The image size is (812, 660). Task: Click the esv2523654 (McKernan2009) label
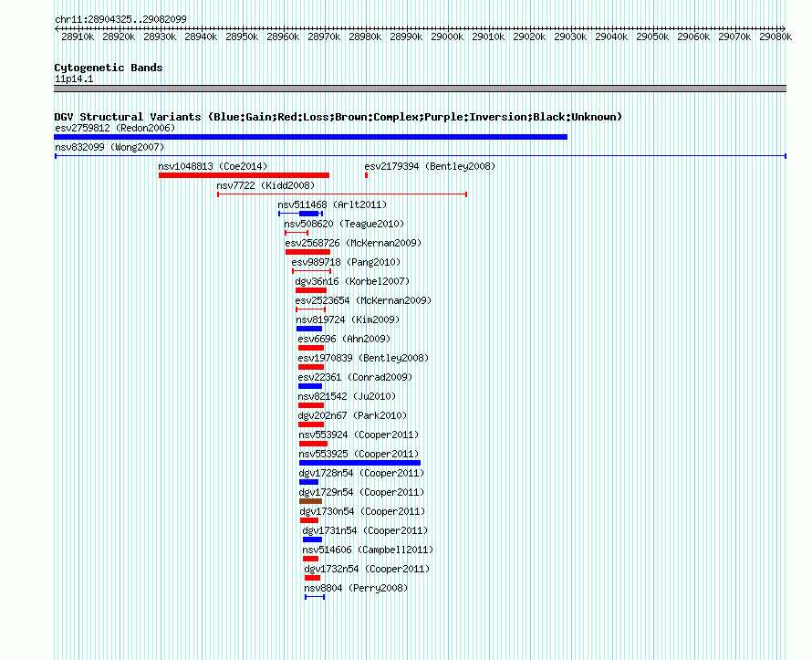tap(363, 300)
